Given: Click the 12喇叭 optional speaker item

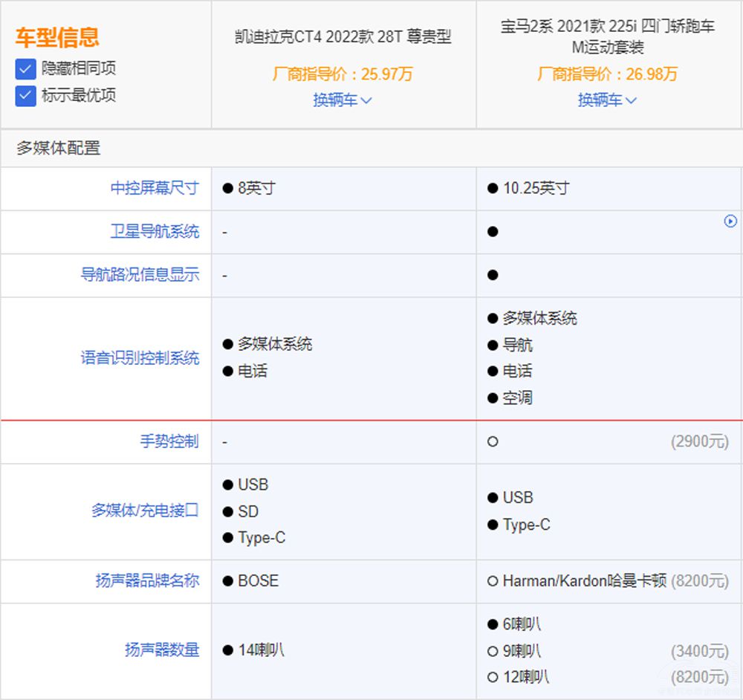Looking at the screenshot, I should 525,677.
